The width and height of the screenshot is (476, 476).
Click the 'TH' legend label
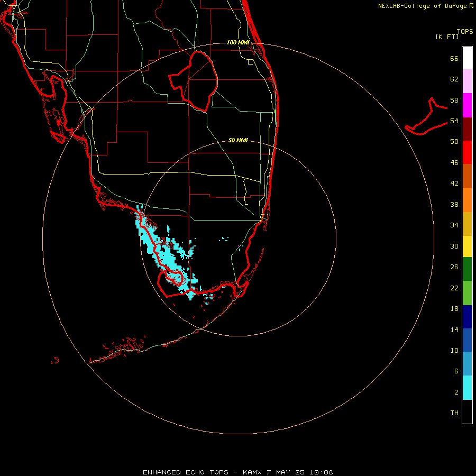pyautogui.click(x=454, y=413)
